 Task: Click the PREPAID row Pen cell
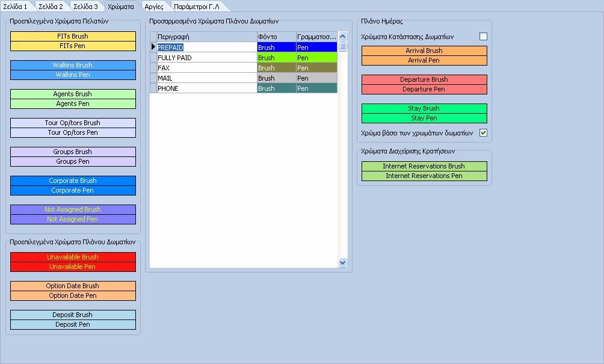click(316, 48)
